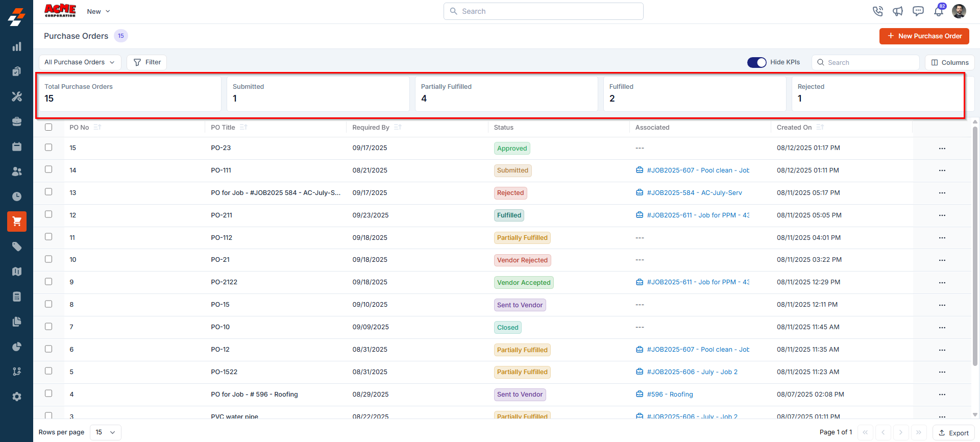Click the Closed status badge for PO-10
This screenshot has width=980, height=442.
pos(507,328)
